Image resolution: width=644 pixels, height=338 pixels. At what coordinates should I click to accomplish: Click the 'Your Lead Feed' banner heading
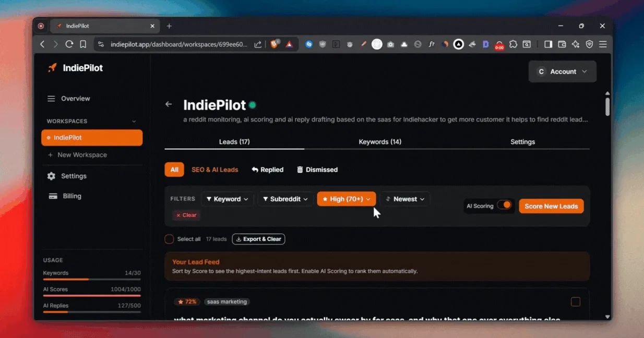coord(196,262)
